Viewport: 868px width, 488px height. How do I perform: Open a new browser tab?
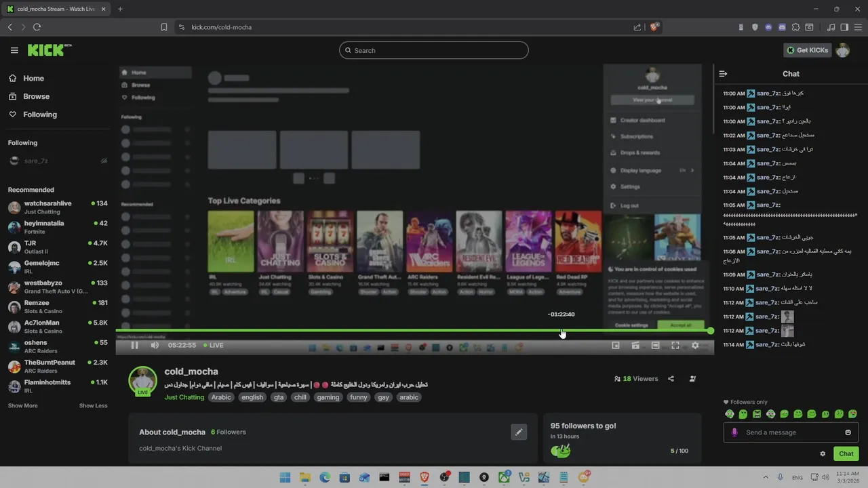120,9
